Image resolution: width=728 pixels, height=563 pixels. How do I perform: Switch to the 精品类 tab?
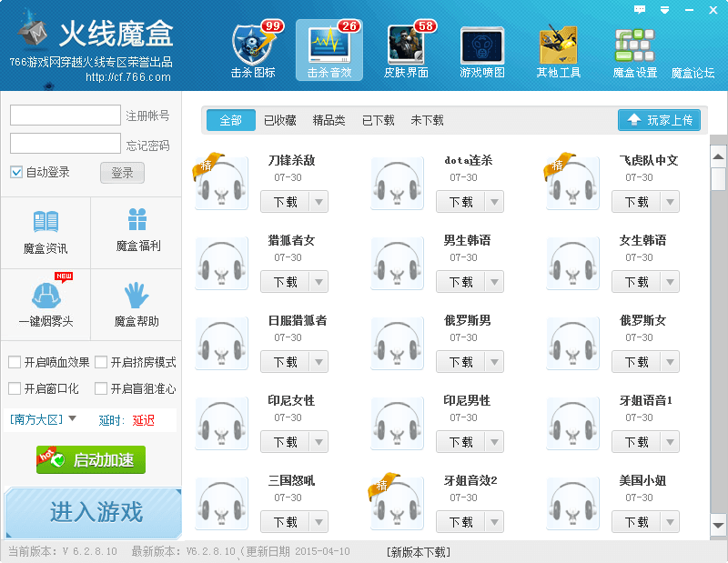tap(329, 120)
